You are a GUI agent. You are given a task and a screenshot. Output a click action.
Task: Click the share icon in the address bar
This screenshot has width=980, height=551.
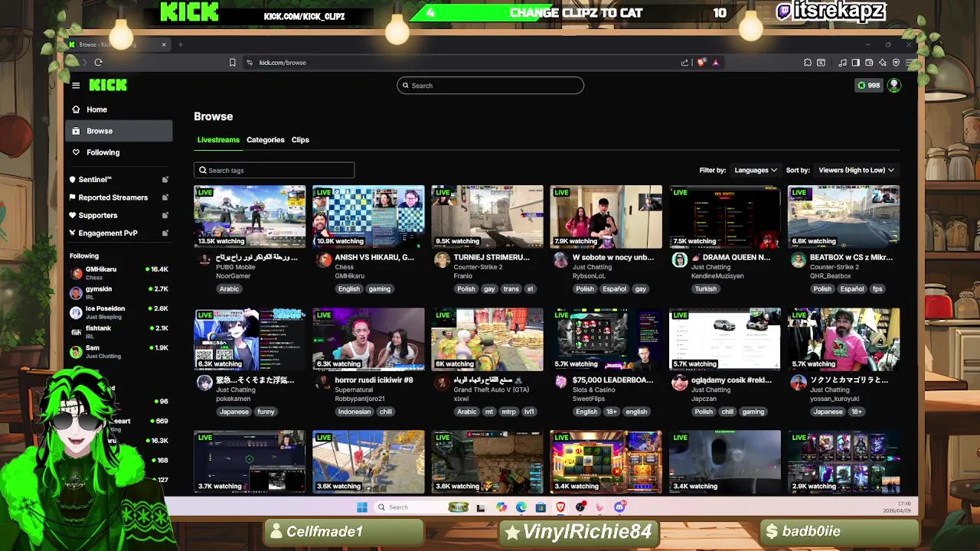click(684, 63)
